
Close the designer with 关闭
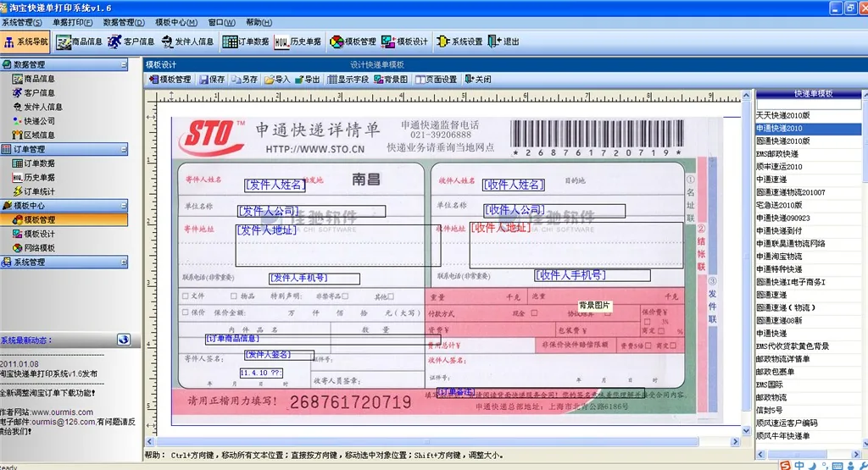pyautogui.click(x=478, y=79)
